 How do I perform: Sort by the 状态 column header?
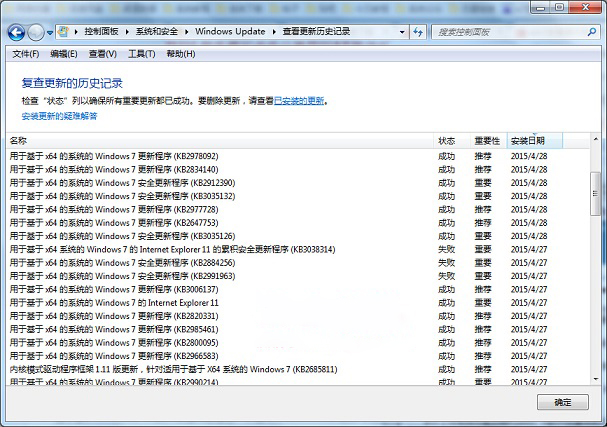point(451,141)
